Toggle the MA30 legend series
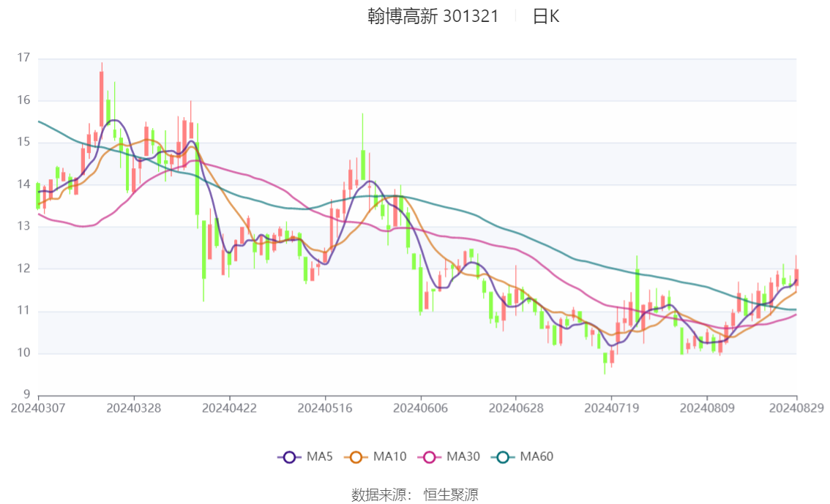The height and width of the screenshot is (504, 830). [449, 457]
